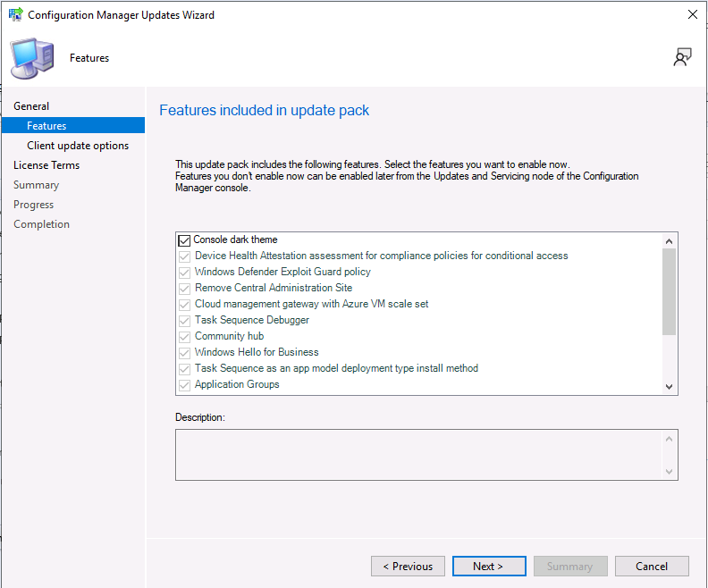Toggle the Community hub checkbox
Image resolution: width=708 pixels, height=588 pixels.
coord(184,337)
